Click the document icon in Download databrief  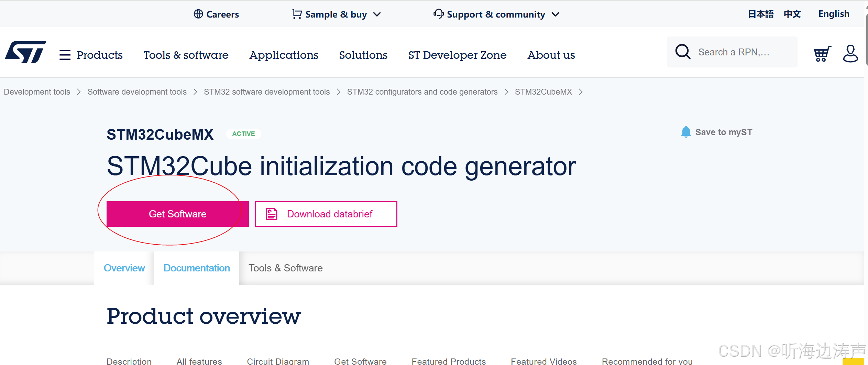272,214
